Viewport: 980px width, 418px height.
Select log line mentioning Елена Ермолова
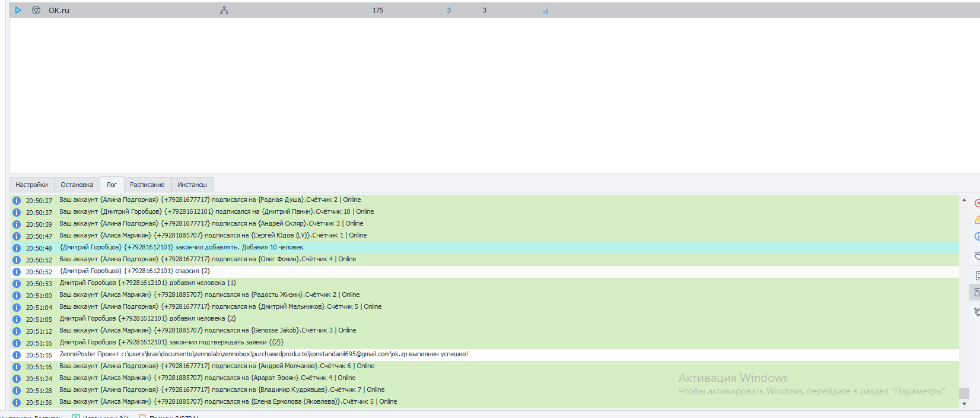click(x=485, y=402)
